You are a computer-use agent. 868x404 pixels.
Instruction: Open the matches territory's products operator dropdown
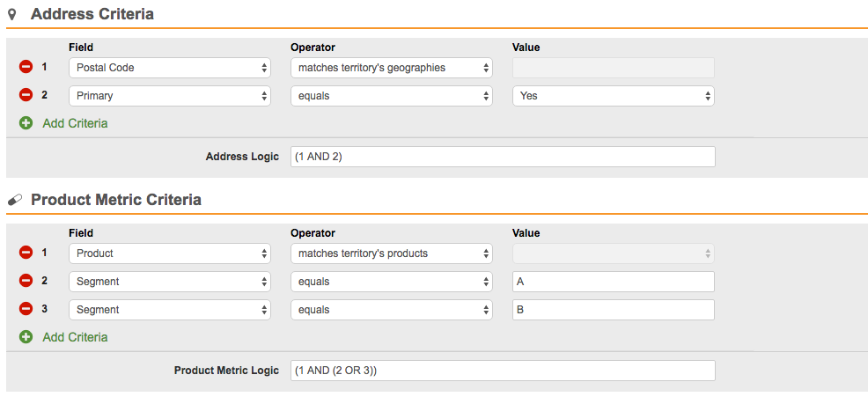pyautogui.click(x=391, y=253)
